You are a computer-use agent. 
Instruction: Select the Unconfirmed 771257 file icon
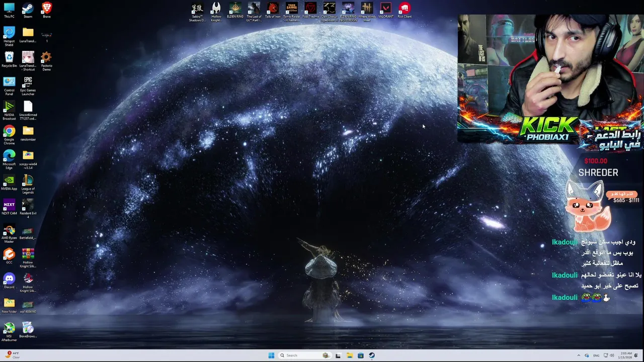[x=28, y=111]
